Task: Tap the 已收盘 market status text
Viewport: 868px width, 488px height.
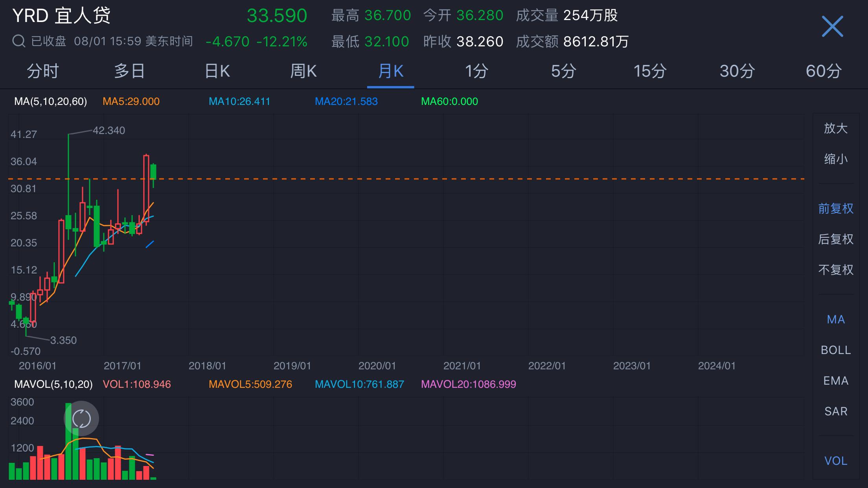Action: point(49,41)
